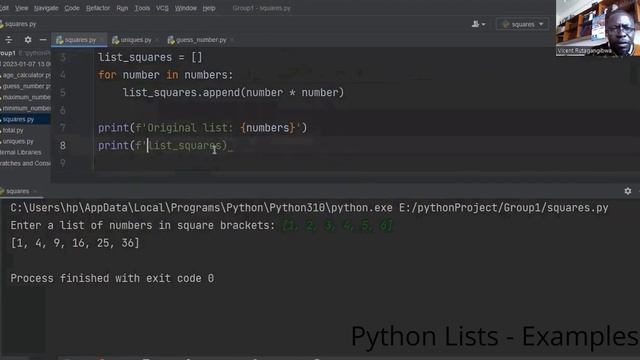640x360 pixels.
Task: Open the Navigate menu
Action: (x=46, y=8)
